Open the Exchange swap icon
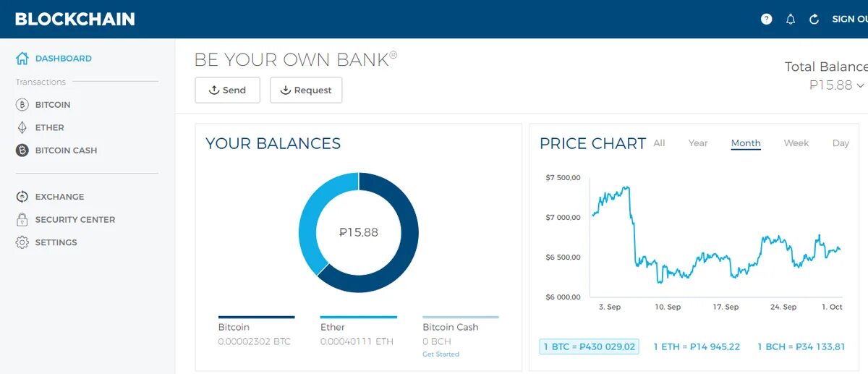The image size is (868, 374). [x=22, y=197]
